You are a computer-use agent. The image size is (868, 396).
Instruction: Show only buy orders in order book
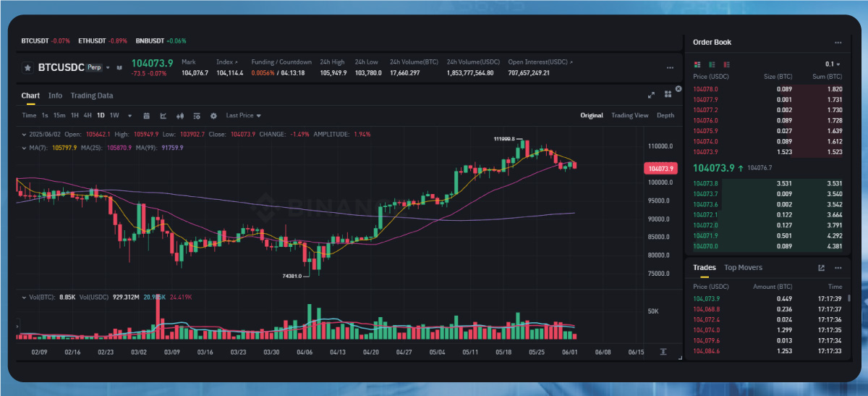(x=712, y=64)
